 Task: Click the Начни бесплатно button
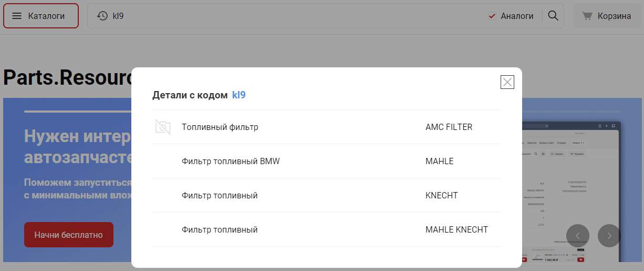(x=69, y=235)
